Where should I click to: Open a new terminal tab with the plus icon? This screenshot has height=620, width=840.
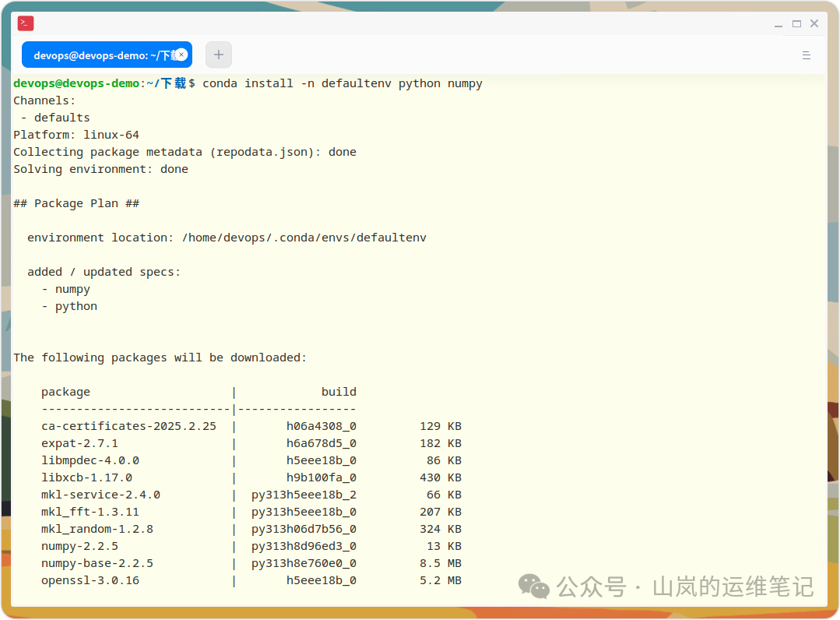218,54
